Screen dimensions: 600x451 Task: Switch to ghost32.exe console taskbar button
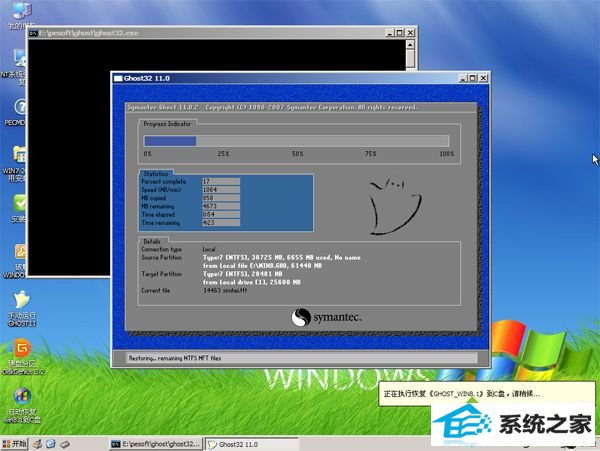(156, 444)
